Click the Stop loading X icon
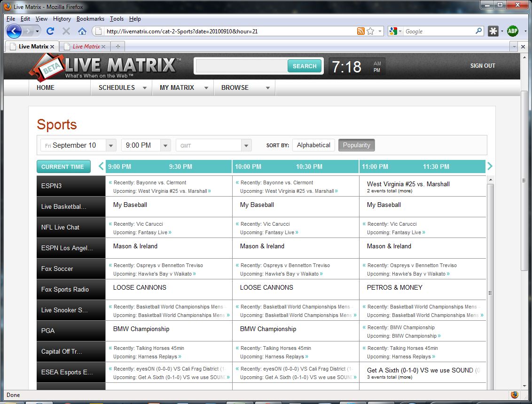Image resolution: width=532 pixels, height=404 pixels. point(66,31)
